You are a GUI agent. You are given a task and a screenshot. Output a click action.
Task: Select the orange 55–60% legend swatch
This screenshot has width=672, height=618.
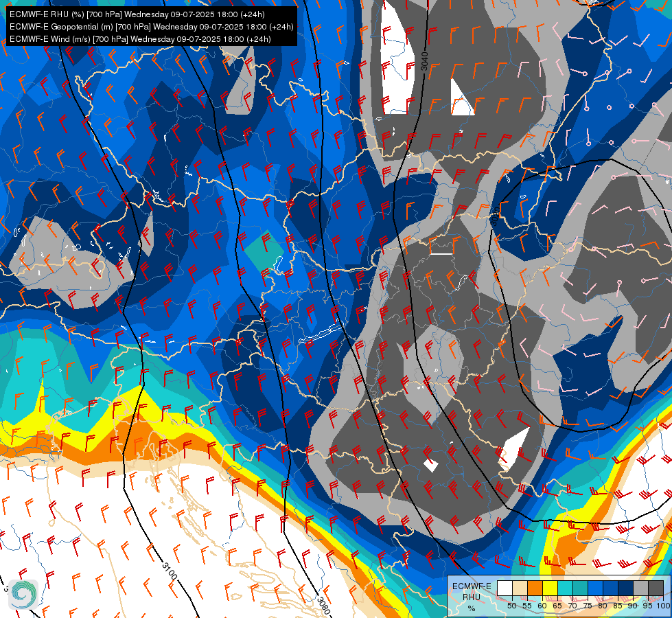click(x=535, y=588)
